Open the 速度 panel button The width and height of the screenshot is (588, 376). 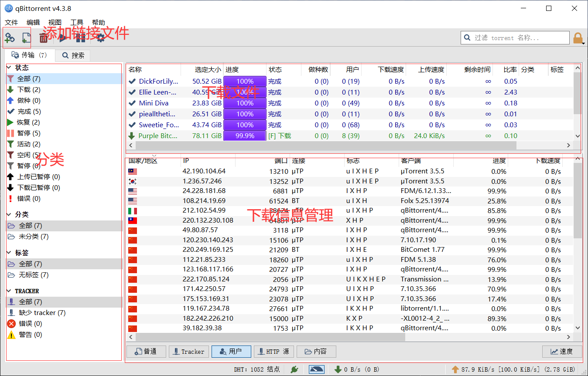pos(562,352)
